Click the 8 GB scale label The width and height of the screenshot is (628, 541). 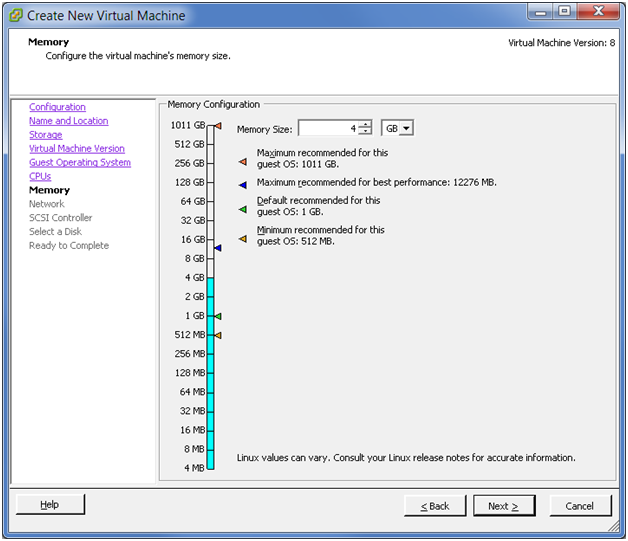(x=195, y=258)
